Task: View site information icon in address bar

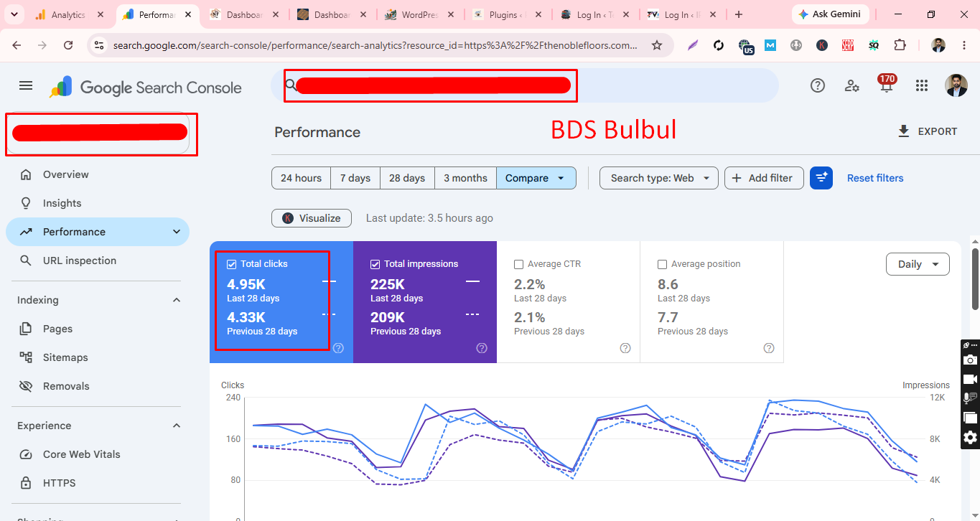Action: click(100, 45)
